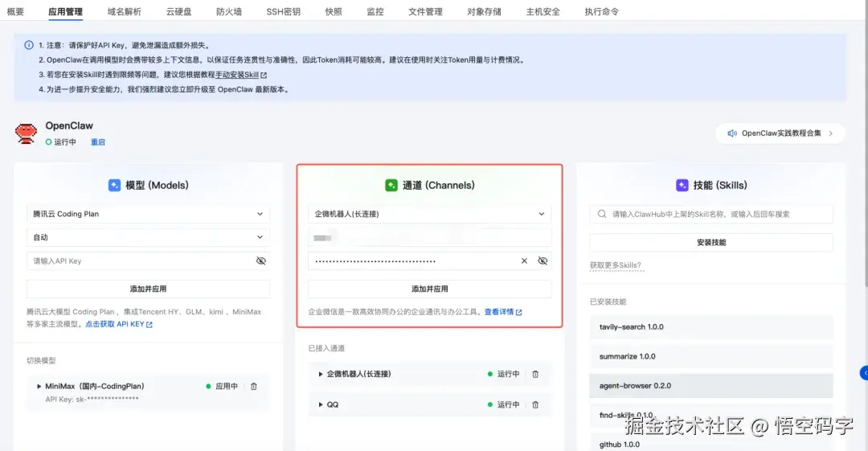The height and width of the screenshot is (451, 868).
Task: Click API Key: sk-*** text
Action: (92, 399)
